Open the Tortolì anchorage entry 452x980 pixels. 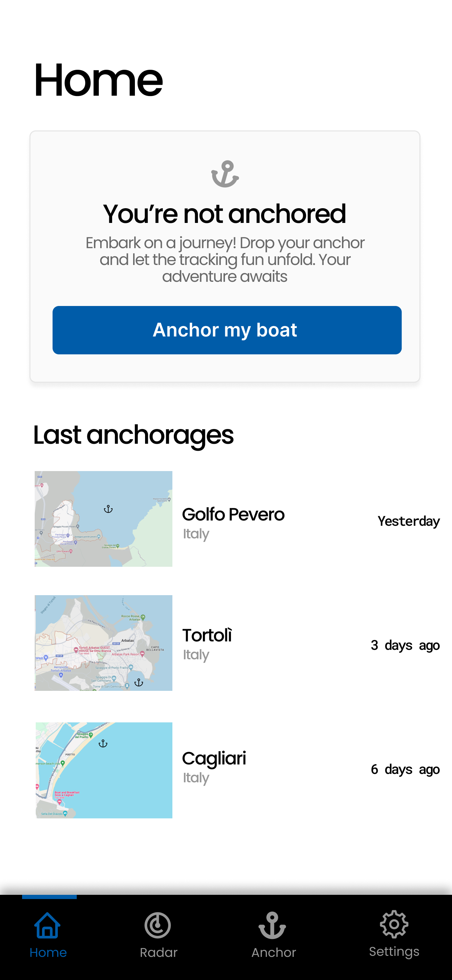point(207,635)
